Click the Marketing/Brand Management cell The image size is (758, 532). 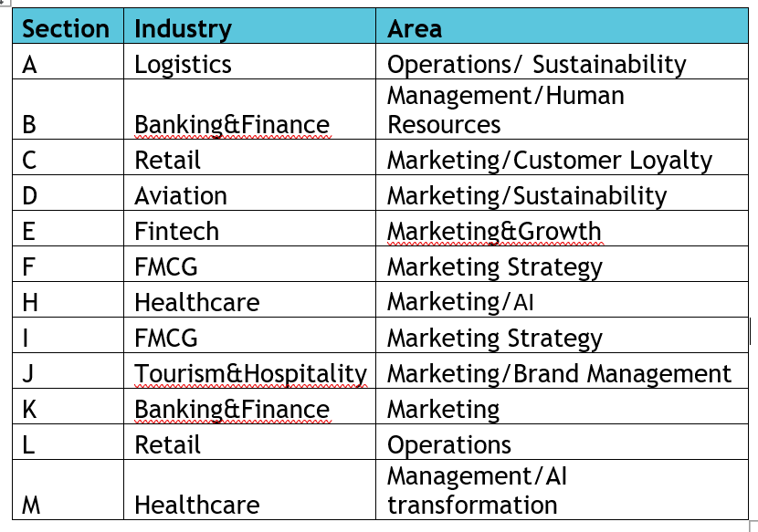coord(562,370)
